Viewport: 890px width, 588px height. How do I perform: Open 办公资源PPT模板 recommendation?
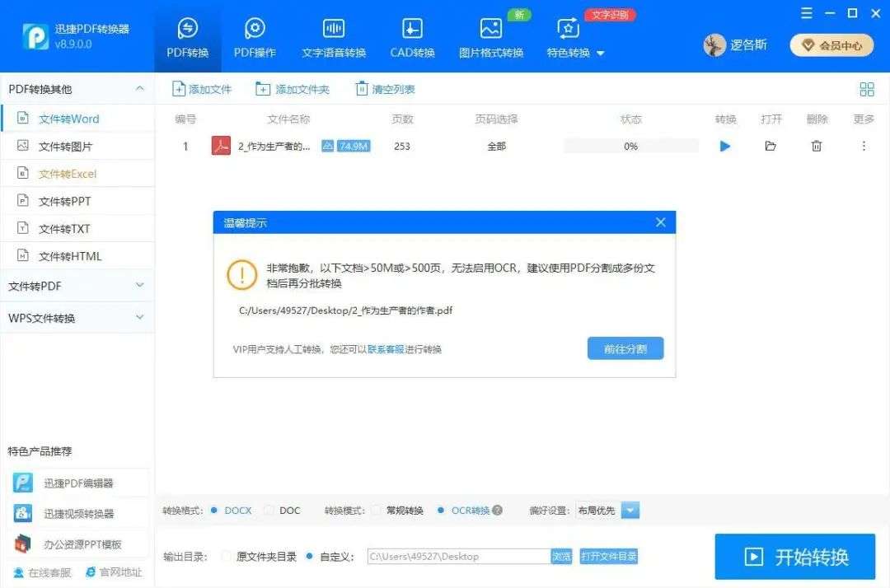coord(77,544)
